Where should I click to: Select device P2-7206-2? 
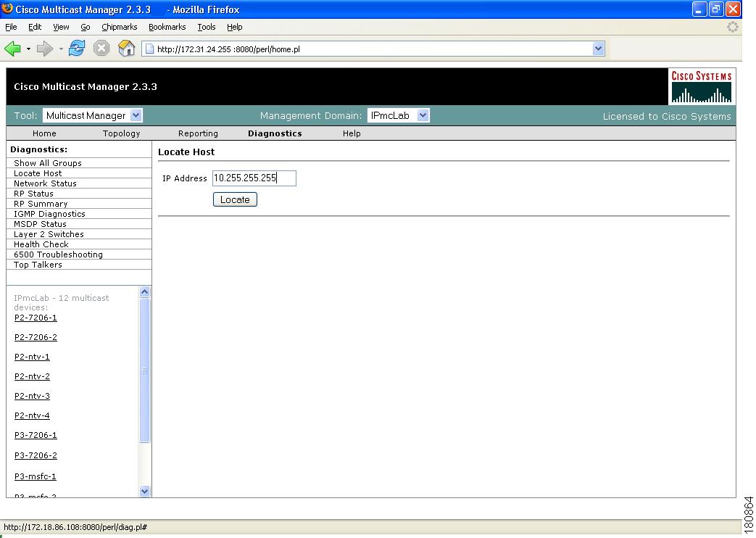coord(36,337)
